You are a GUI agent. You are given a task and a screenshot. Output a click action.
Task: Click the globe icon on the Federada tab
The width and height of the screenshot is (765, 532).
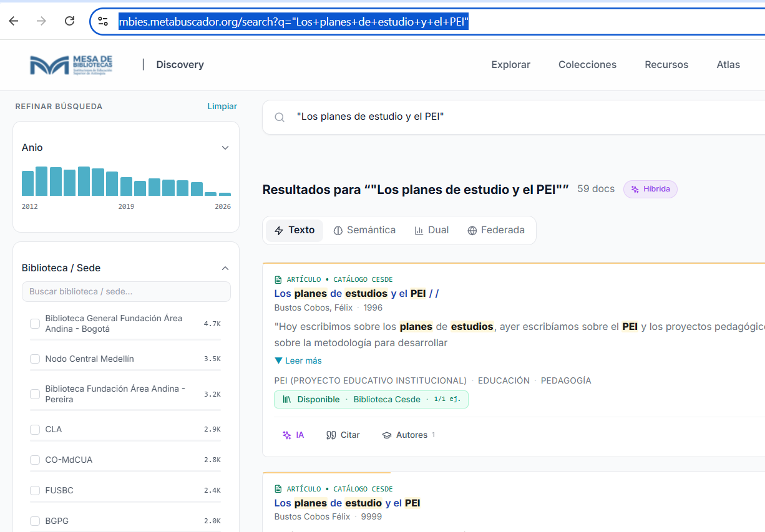[x=472, y=231]
